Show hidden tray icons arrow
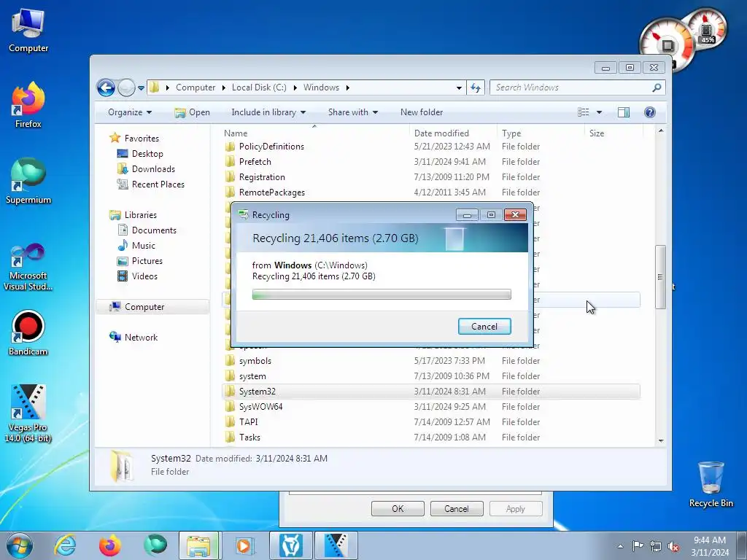747x560 pixels. click(x=620, y=546)
